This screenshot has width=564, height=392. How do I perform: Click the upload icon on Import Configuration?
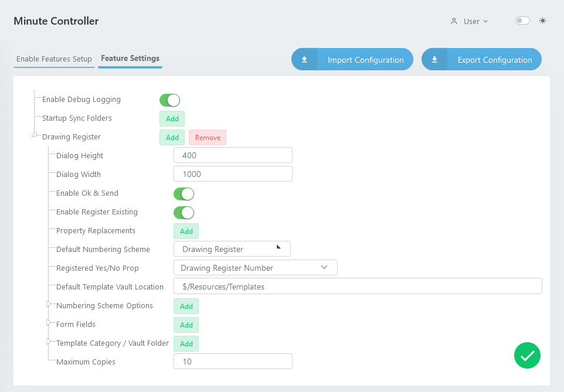304,59
